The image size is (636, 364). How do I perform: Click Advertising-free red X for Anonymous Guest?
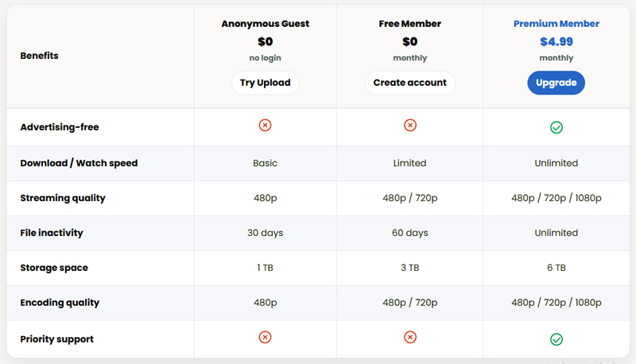[x=266, y=126]
